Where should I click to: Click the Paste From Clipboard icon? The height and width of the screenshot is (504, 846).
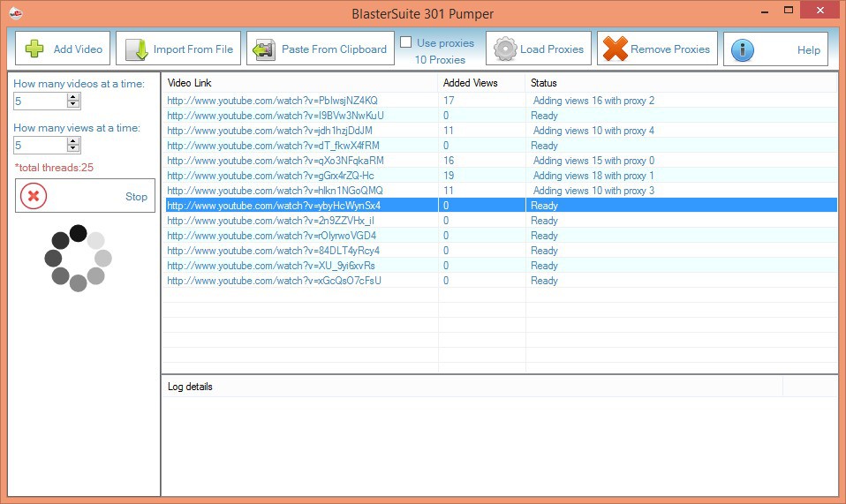click(x=265, y=49)
